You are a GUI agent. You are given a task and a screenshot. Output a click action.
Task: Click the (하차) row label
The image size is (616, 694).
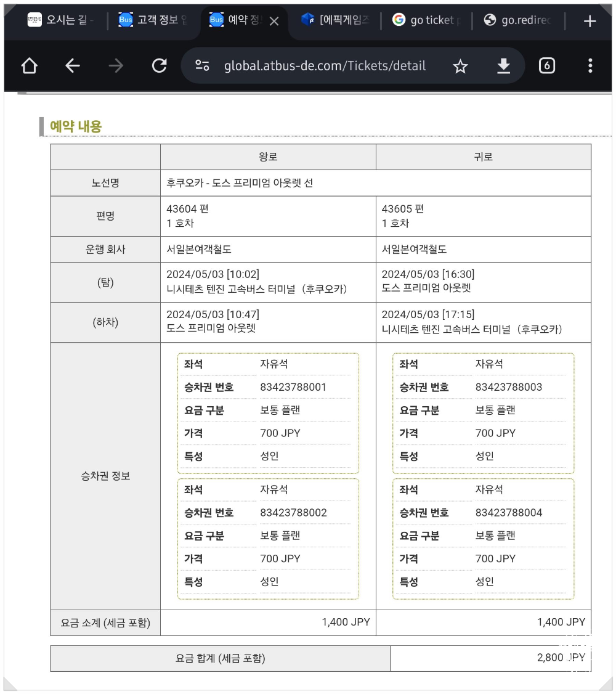(x=105, y=322)
